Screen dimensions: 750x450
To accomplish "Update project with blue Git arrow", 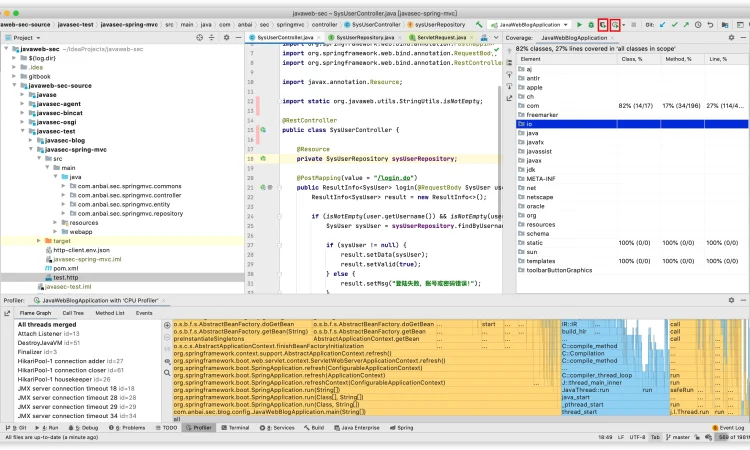I will point(662,24).
